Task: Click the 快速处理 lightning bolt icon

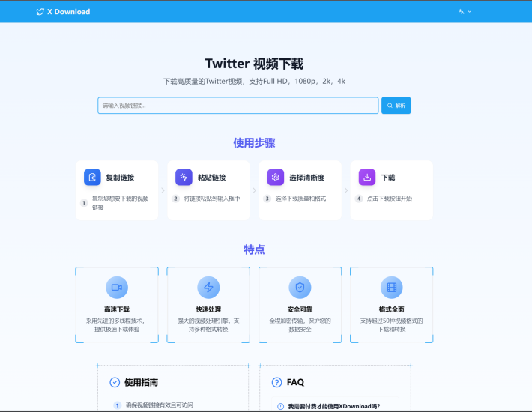Action: pos(208,288)
